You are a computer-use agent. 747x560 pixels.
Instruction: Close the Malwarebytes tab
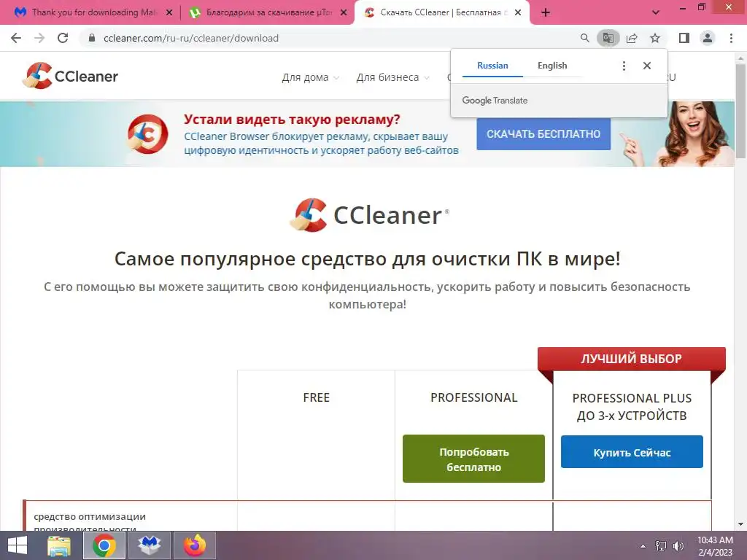point(169,12)
